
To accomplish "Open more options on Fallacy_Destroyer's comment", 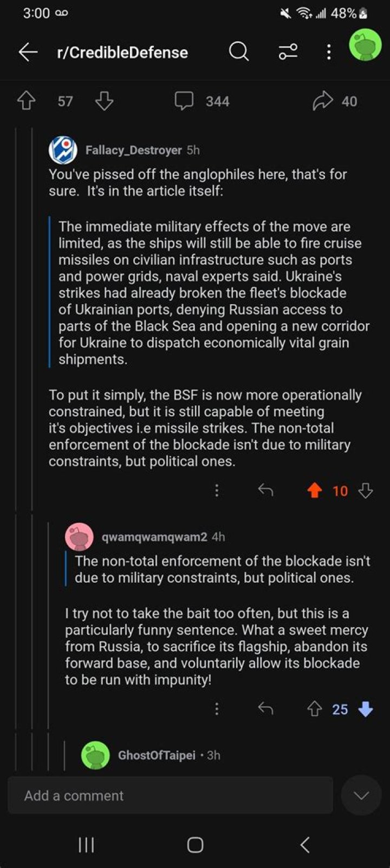I will 217,490.
